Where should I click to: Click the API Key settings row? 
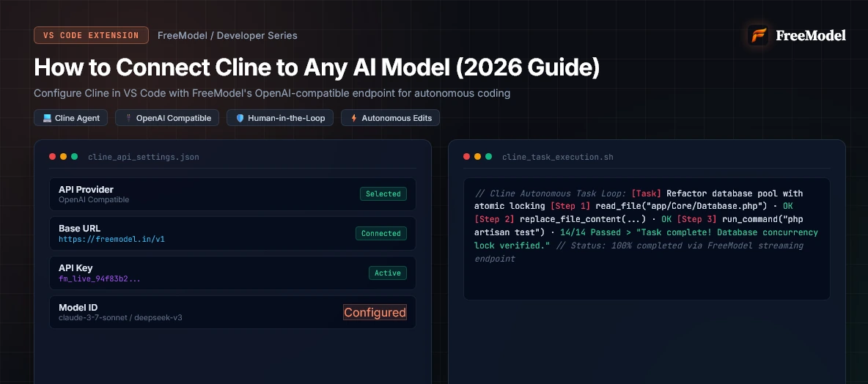[232, 273]
